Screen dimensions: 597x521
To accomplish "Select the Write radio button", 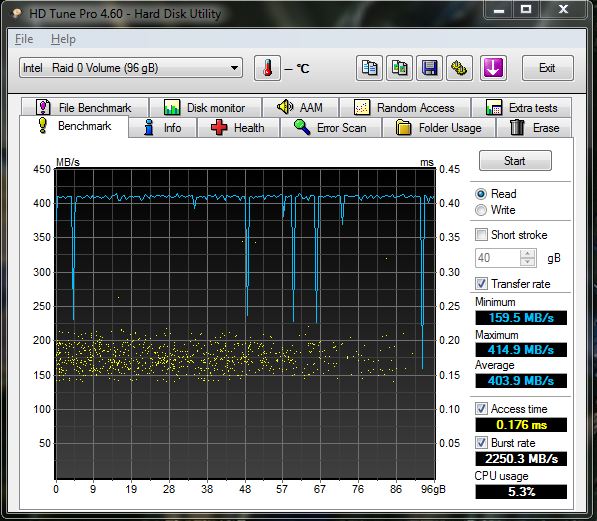I will (x=481, y=210).
